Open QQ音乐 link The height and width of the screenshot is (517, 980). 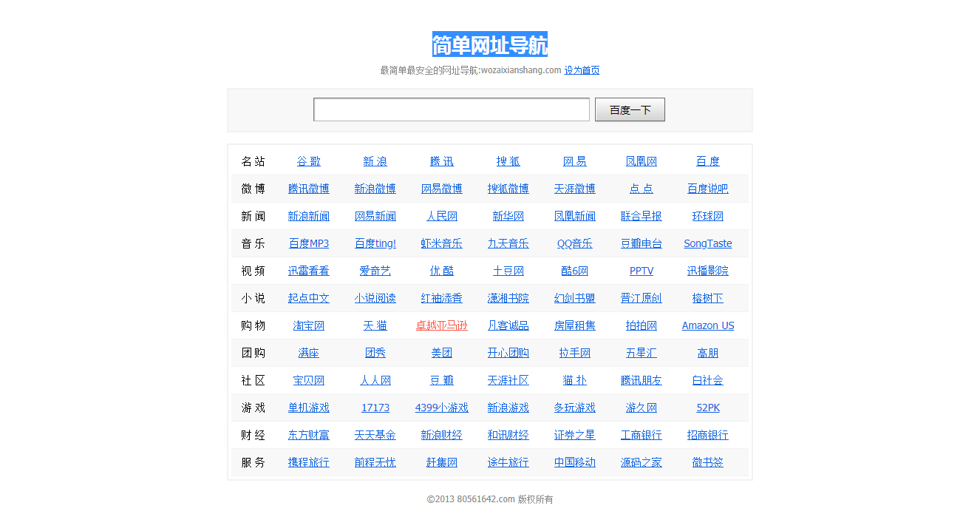coord(575,243)
